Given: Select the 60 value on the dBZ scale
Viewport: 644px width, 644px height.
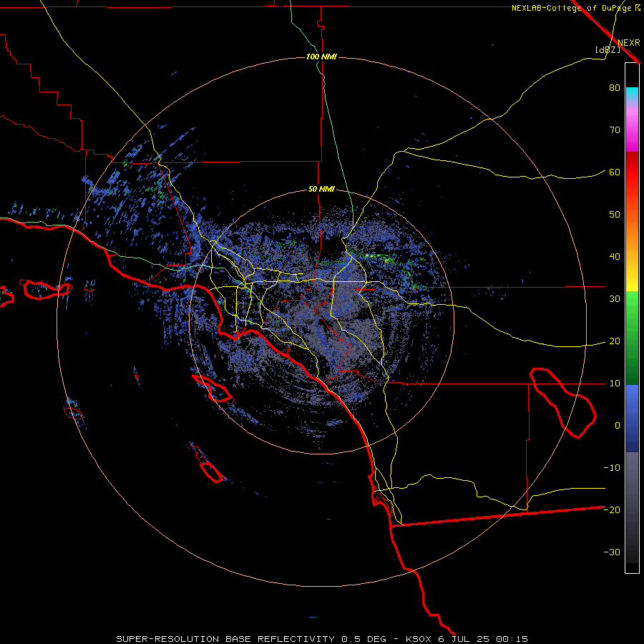Looking at the screenshot, I should 615,172.
